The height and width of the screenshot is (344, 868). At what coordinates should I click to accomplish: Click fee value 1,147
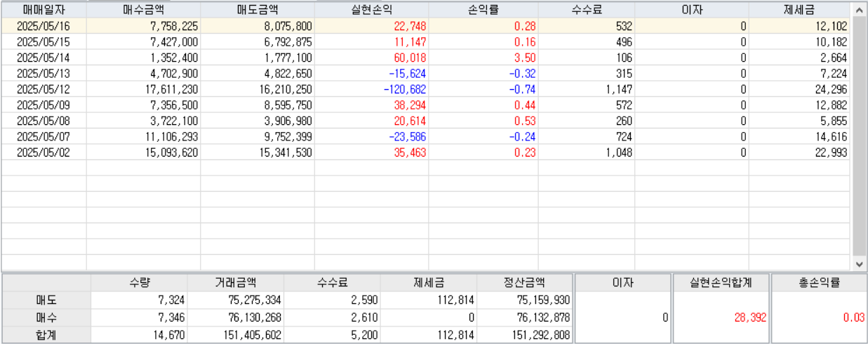coord(620,89)
